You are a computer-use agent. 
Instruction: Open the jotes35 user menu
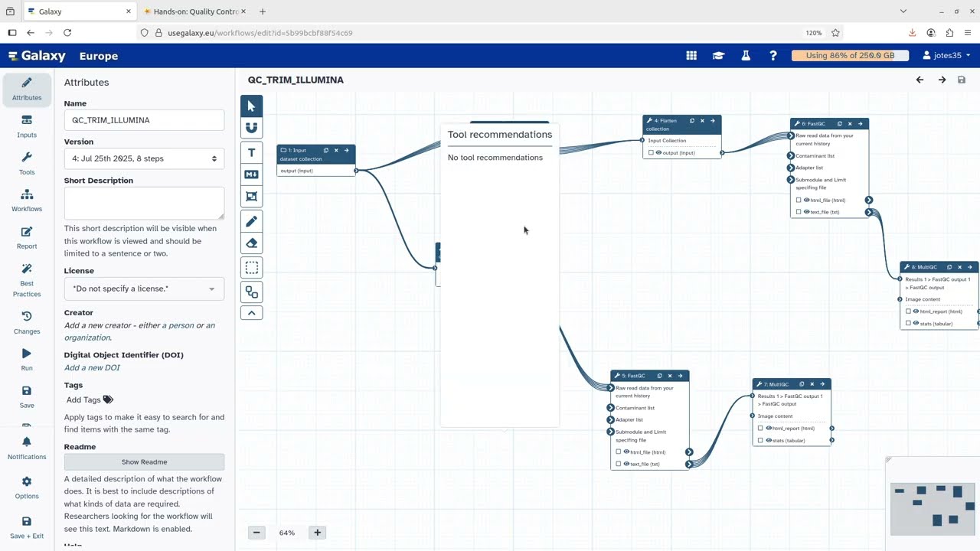pyautogui.click(x=947, y=56)
